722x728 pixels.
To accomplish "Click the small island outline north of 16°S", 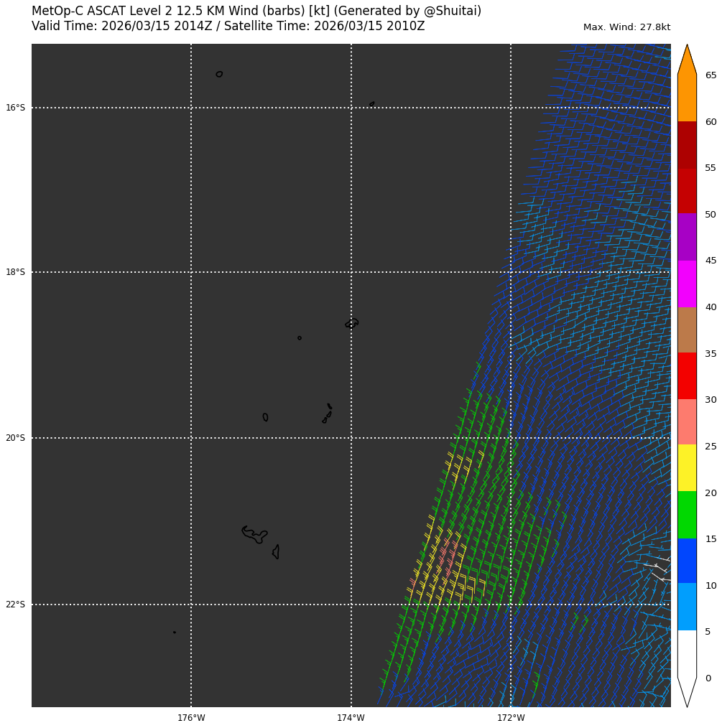I will 219,74.
